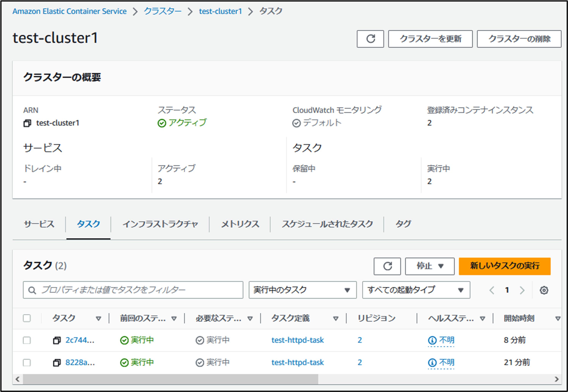Open table preferences gear icon
Viewport: 568px width, 392px height.
[544, 290]
